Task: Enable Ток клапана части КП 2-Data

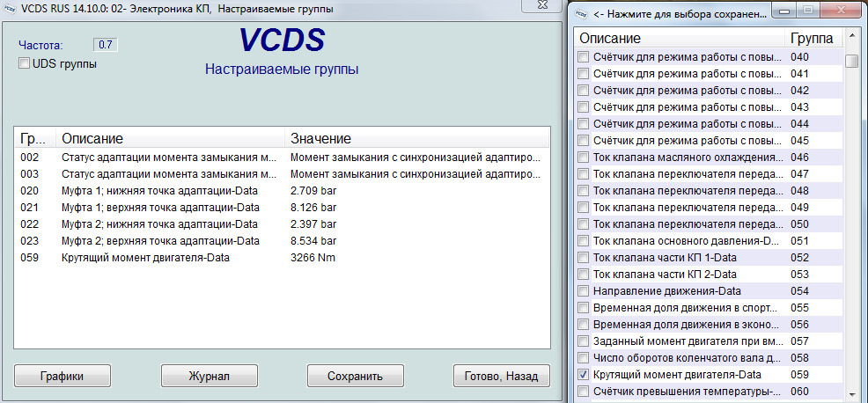Action: point(584,274)
